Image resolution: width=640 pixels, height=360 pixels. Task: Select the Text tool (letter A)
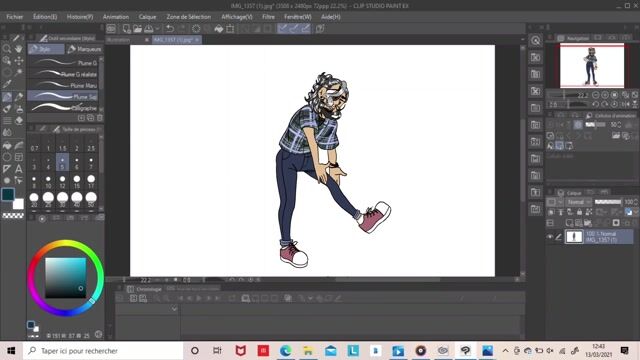coord(19,169)
